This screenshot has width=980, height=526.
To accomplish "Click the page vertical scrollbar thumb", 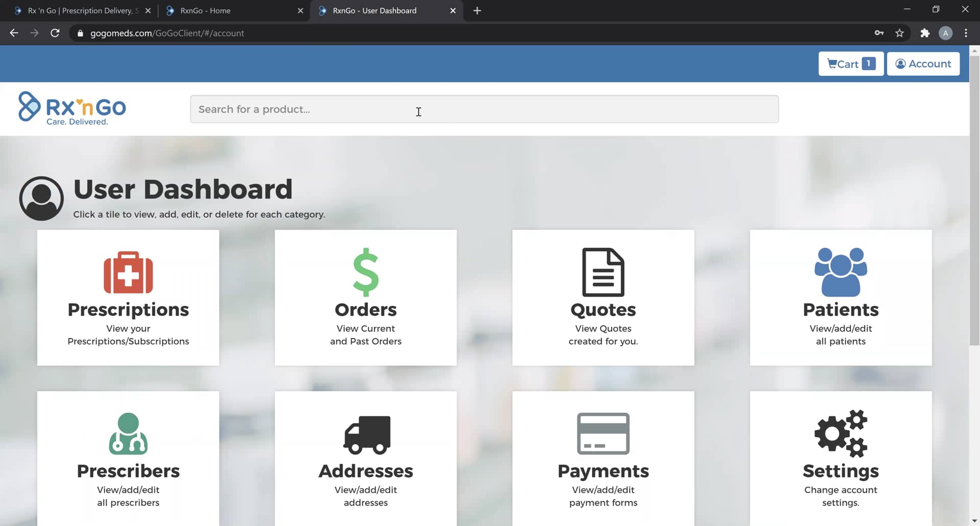I will point(974,201).
